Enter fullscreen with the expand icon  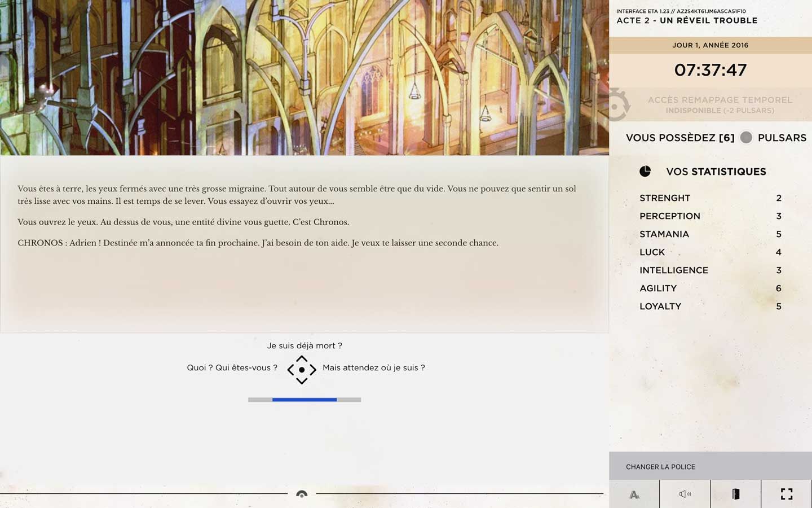tap(787, 494)
